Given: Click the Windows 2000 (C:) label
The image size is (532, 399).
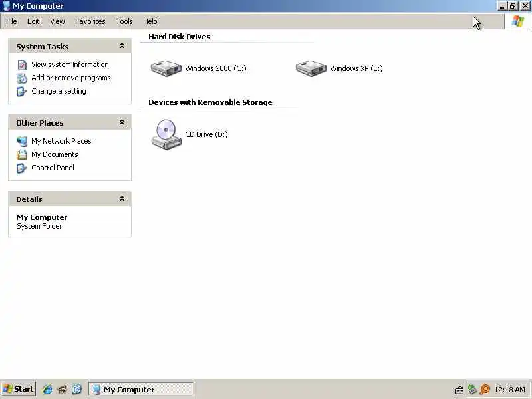Looking at the screenshot, I should 215,68.
